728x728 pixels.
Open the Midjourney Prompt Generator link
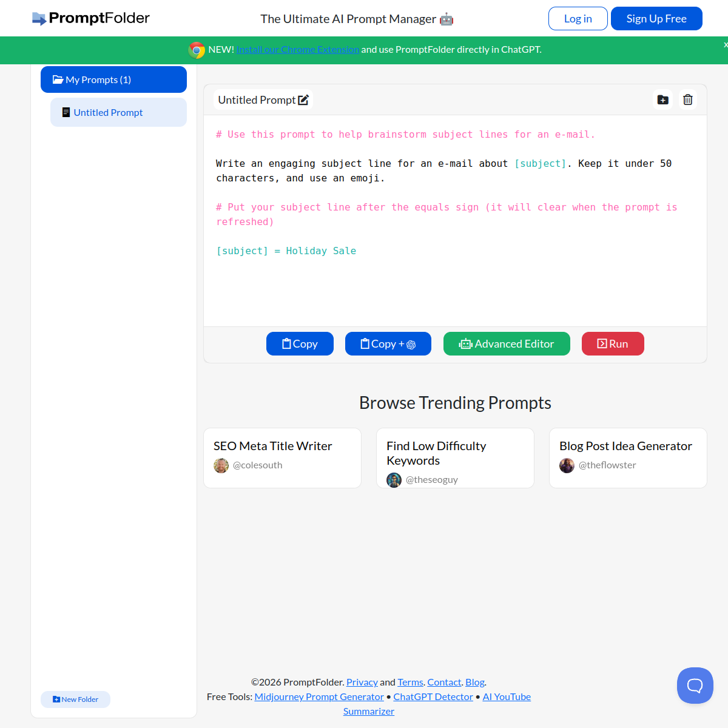(x=318, y=696)
